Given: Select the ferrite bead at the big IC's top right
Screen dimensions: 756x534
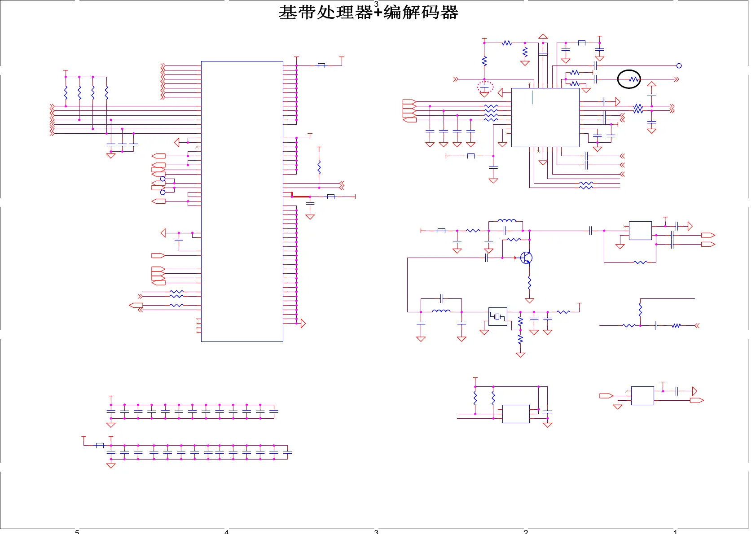Looking at the screenshot, I should 321,66.
